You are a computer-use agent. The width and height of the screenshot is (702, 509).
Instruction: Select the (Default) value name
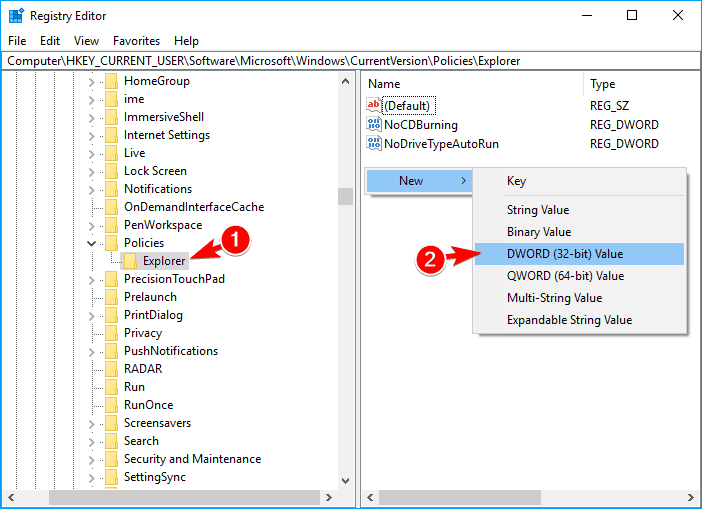(x=407, y=106)
